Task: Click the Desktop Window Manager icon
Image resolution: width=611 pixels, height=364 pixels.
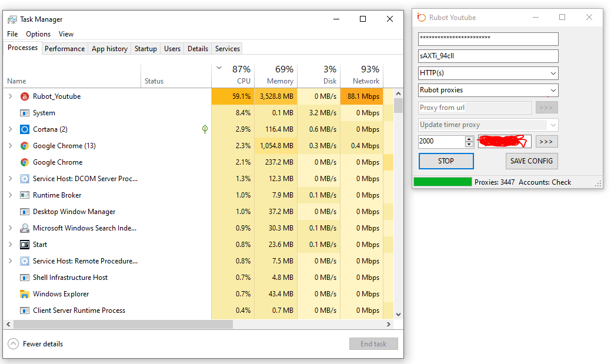Action: point(25,212)
